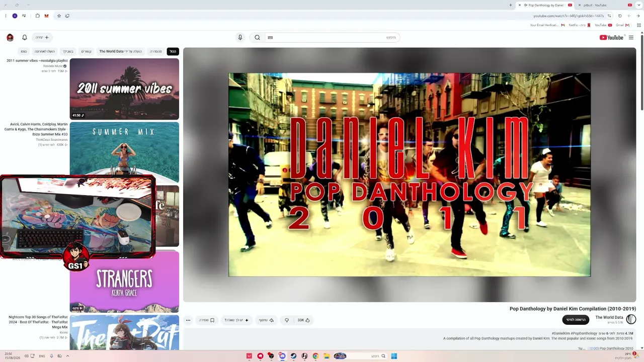Open the Windows Start button
Screen dimensions: 644x362
[x=394, y=356]
